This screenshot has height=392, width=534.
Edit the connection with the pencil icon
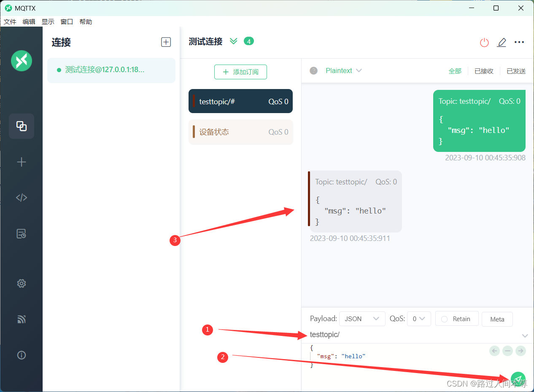pyautogui.click(x=502, y=42)
